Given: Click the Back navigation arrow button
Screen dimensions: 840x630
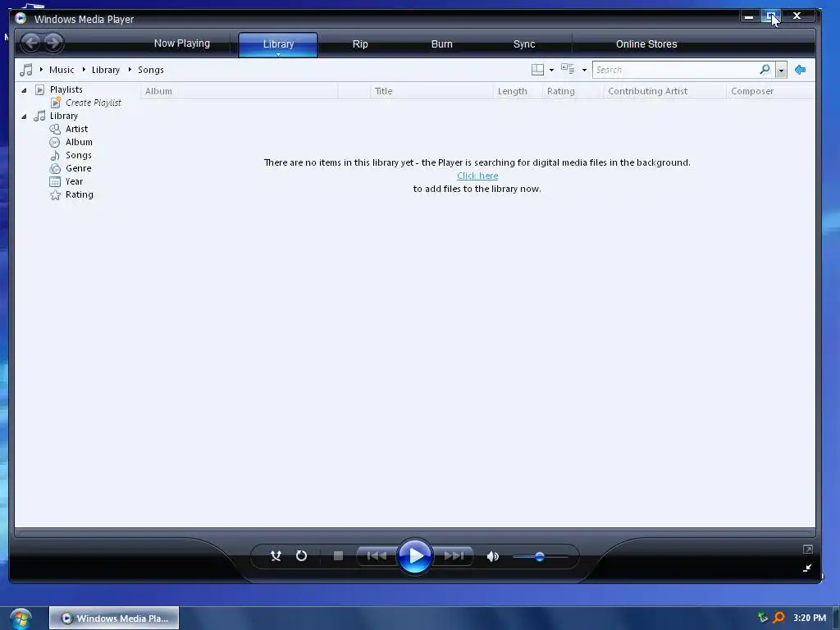Looking at the screenshot, I should pyautogui.click(x=32, y=43).
